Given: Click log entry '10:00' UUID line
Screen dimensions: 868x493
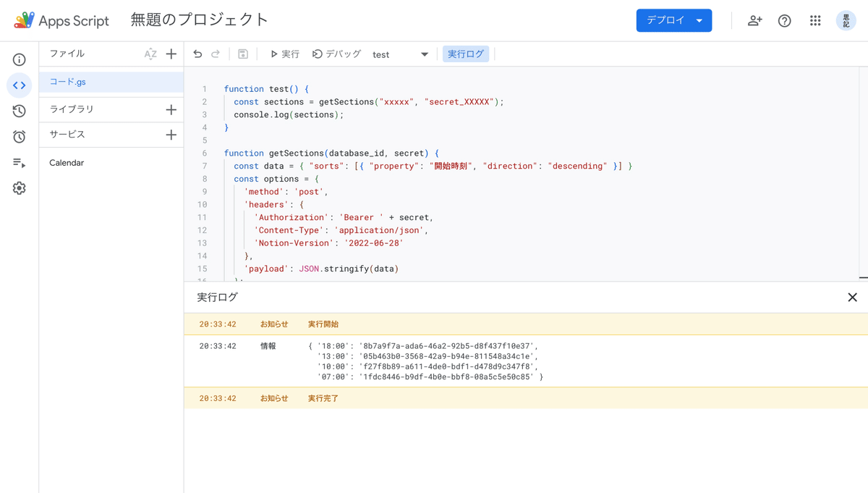Looking at the screenshot, I should [428, 366].
